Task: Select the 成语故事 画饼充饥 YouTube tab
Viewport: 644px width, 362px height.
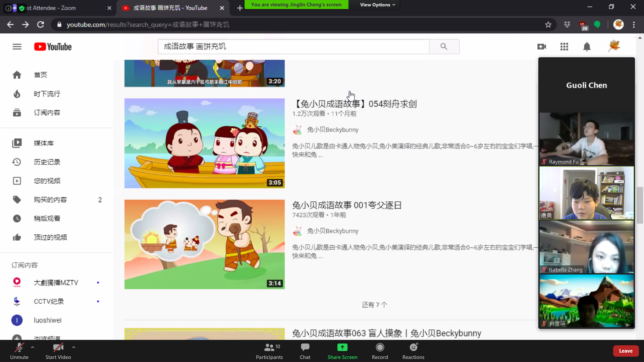Action: coord(170,8)
